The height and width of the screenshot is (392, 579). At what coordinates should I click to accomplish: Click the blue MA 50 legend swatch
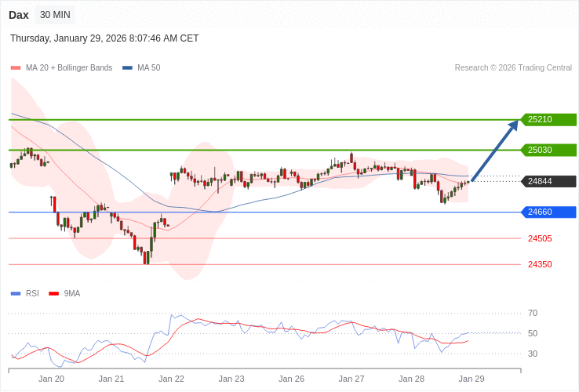pyautogui.click(x=127, y=68)
